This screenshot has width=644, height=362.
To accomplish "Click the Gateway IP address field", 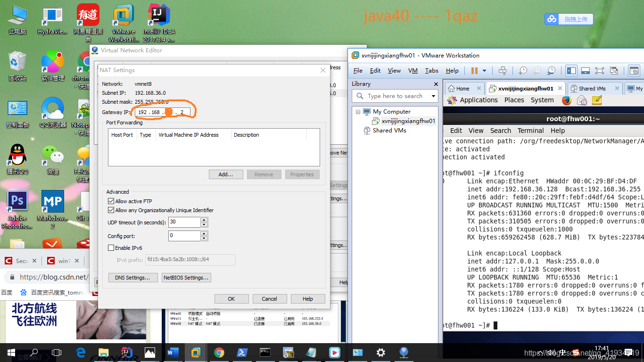I will tap(163, 112).
